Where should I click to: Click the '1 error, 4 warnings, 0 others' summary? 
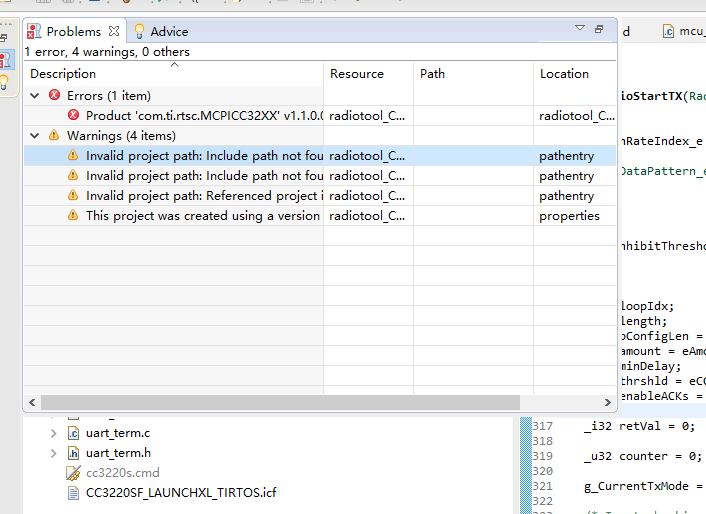pos(107,52)
